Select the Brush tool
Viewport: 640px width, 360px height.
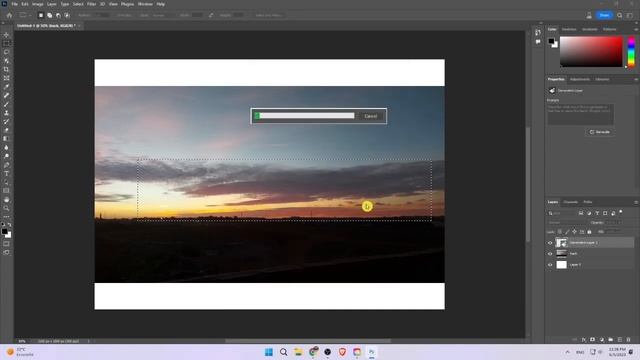click(x=6, y=104)
